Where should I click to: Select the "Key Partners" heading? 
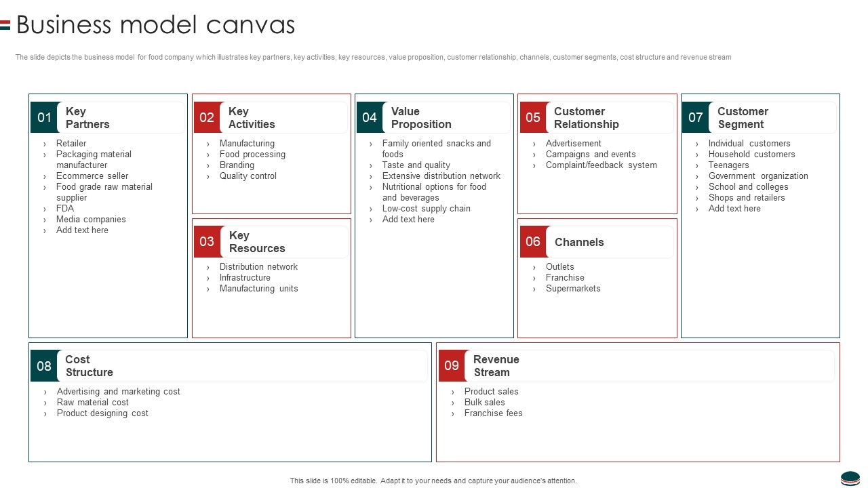coord(87,118)
